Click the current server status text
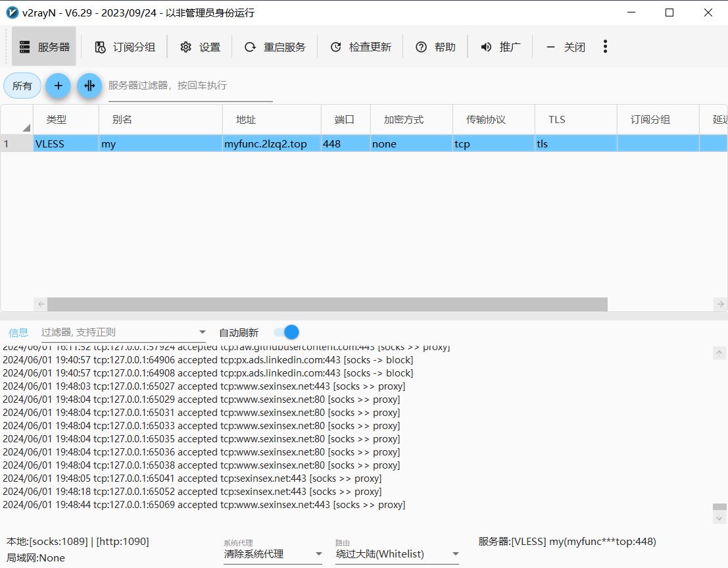The image size is (728, 568). point(567,542)
